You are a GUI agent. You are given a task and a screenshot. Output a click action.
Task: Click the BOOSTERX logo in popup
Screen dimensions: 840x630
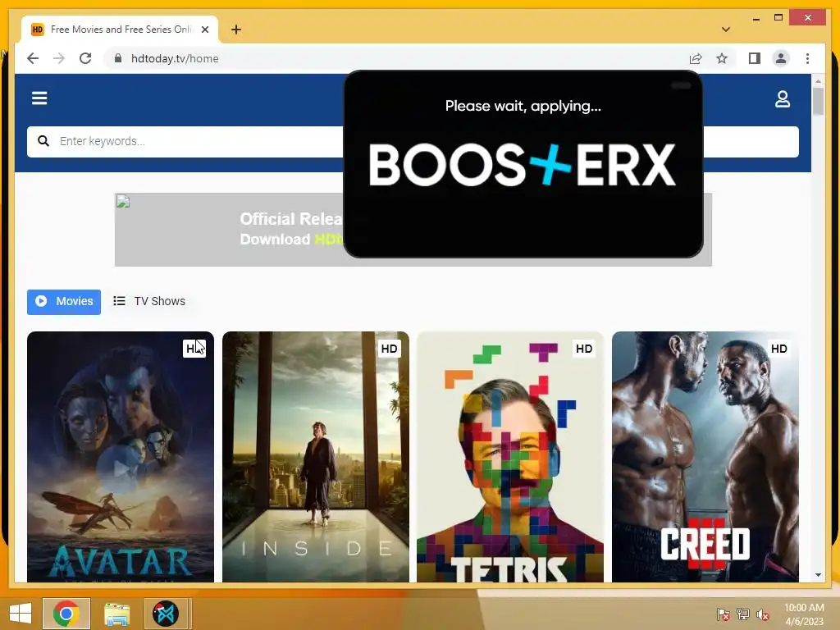coord(523,165)
